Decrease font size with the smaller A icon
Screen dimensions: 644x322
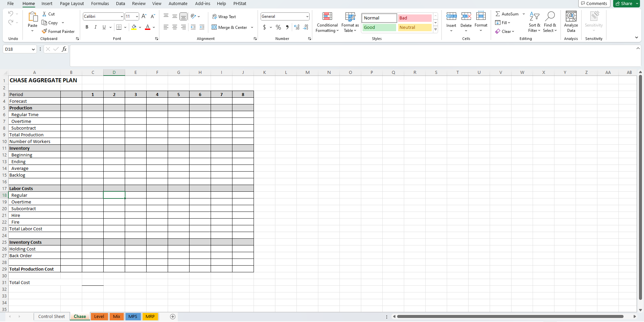click(153, 16)
